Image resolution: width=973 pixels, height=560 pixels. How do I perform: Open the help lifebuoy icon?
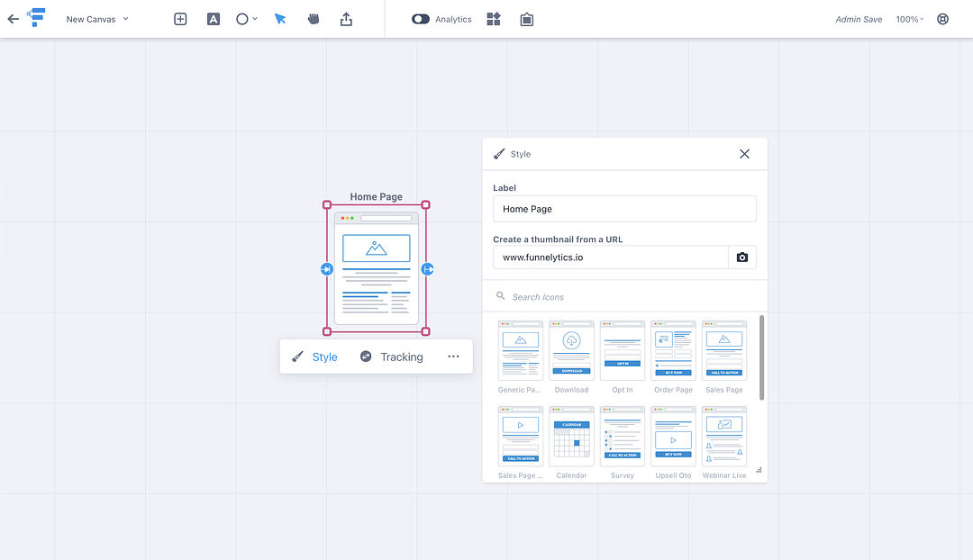(942, 19)
